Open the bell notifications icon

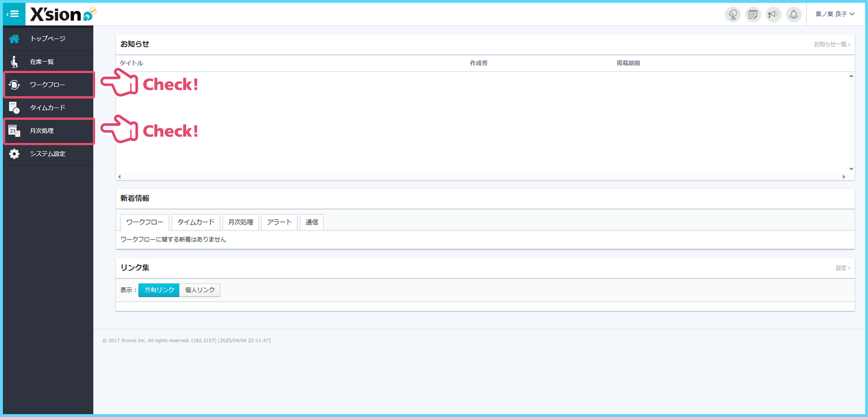click(794, 14)
